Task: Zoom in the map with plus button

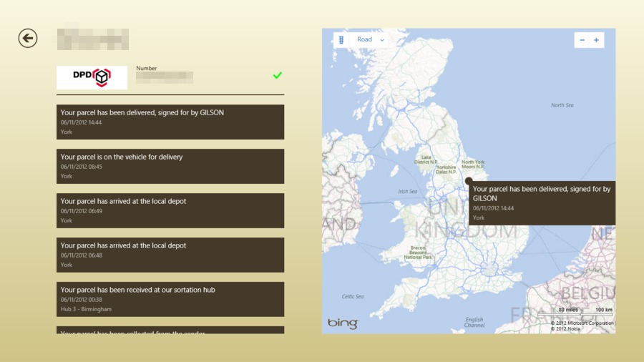Action: click(x=596, y=40)
